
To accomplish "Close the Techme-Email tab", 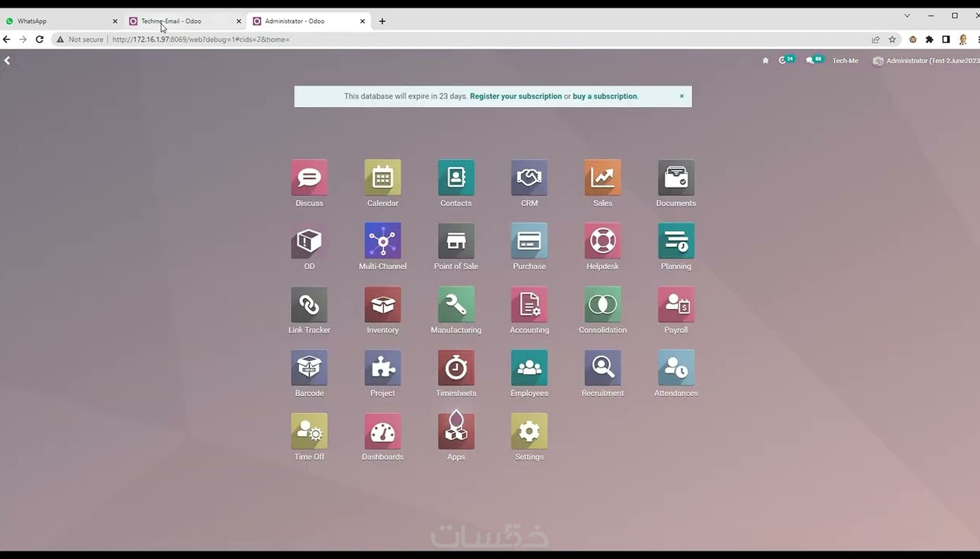I will click(x=239, y=21).
